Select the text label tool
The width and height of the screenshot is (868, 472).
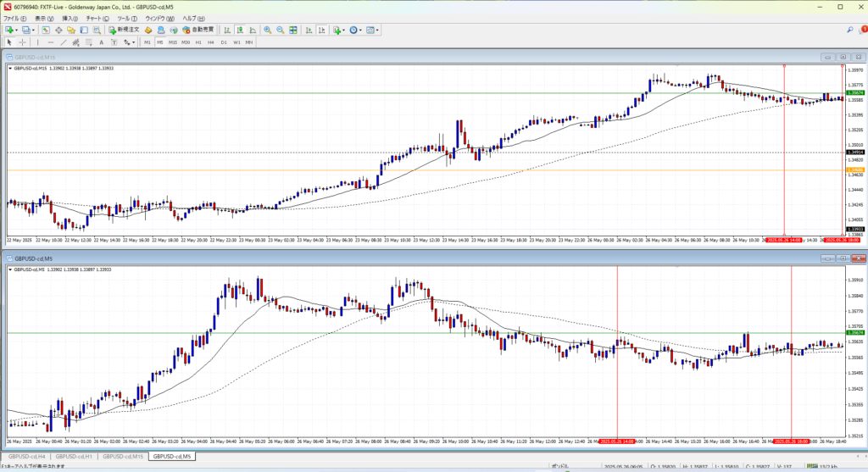[x=101, y=42]
